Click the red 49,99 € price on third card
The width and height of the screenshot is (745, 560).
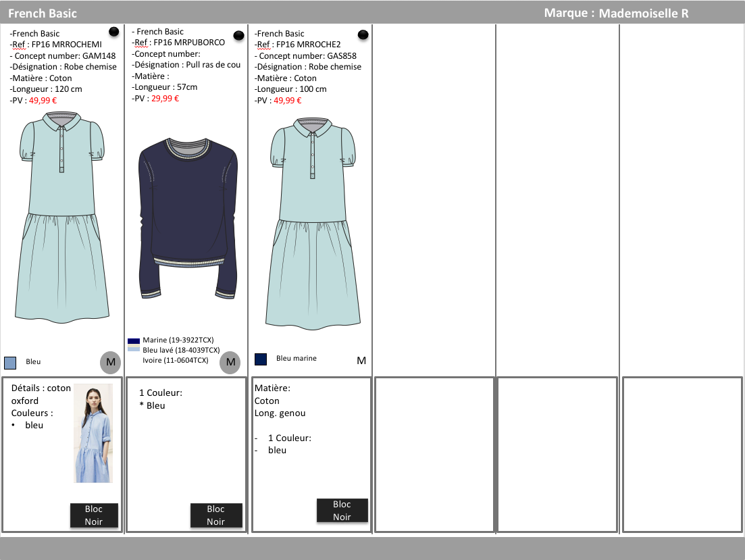(x=288, y=101)
